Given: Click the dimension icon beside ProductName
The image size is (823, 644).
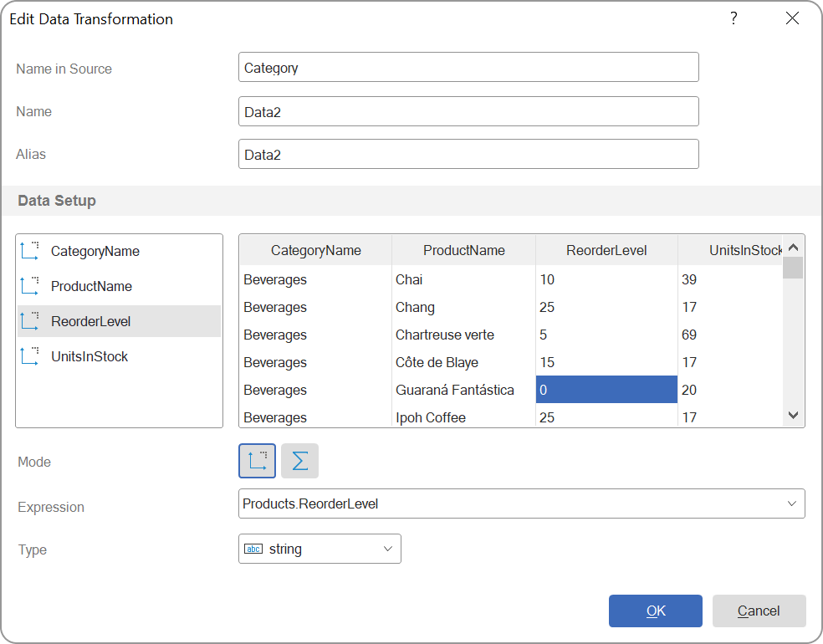Looking at the screenshot, I should (28, 285).
